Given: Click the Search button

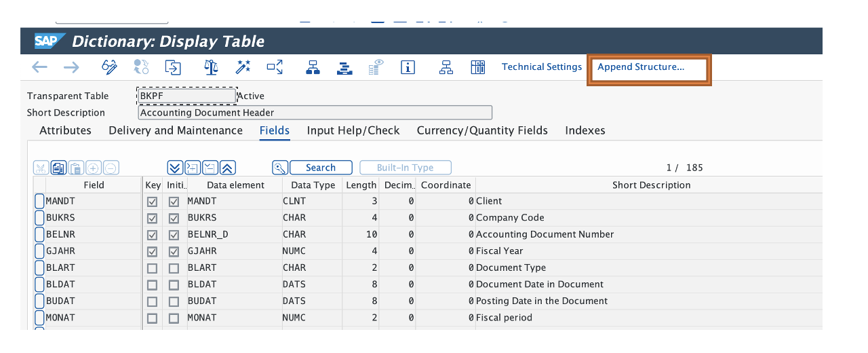Looking at the screenshot, I should (x=320, y=168).
